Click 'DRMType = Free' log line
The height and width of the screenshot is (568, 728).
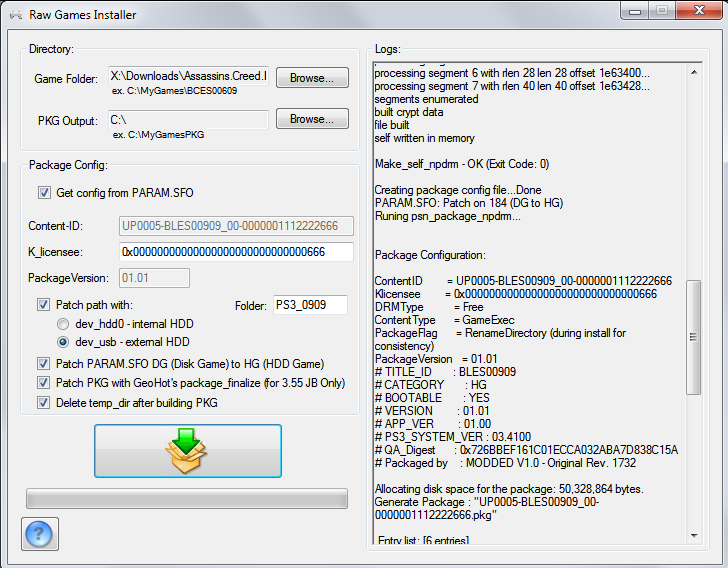pyautogui.click(x=429, y=307)
